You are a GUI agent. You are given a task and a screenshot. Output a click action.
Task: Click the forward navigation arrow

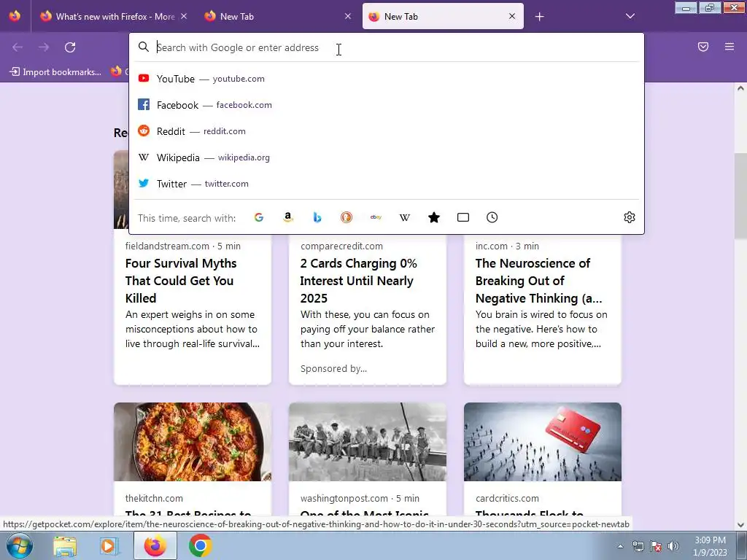point(44,47)
